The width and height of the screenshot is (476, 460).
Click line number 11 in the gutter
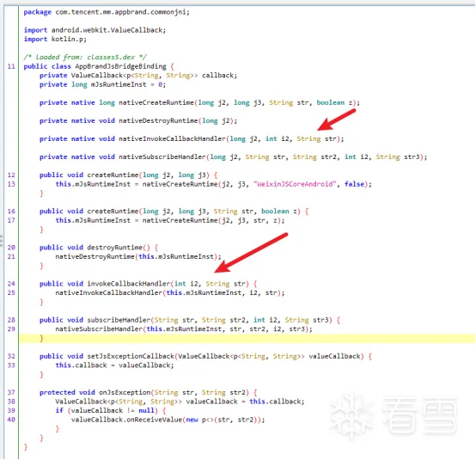[x=11, y=66]
